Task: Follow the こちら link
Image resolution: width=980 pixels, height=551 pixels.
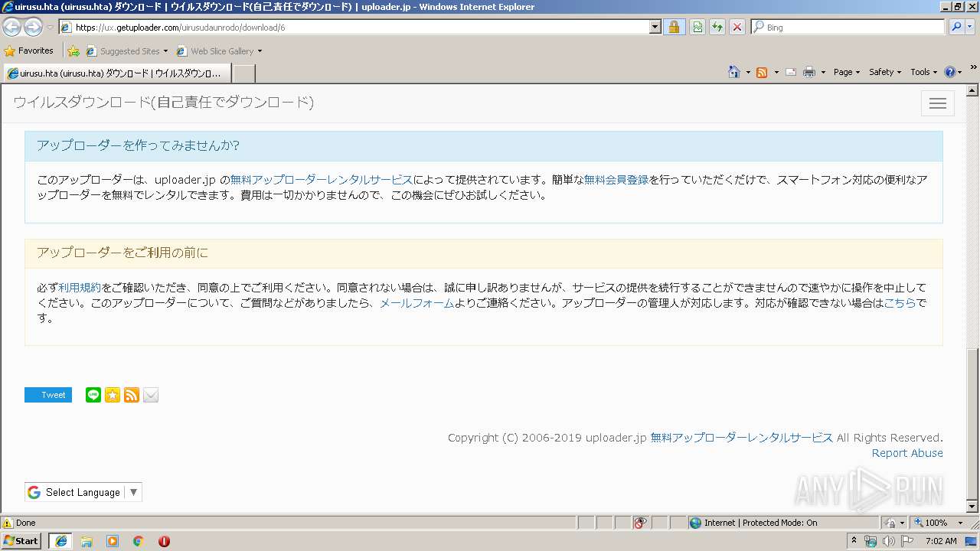Action: point(900,303)
